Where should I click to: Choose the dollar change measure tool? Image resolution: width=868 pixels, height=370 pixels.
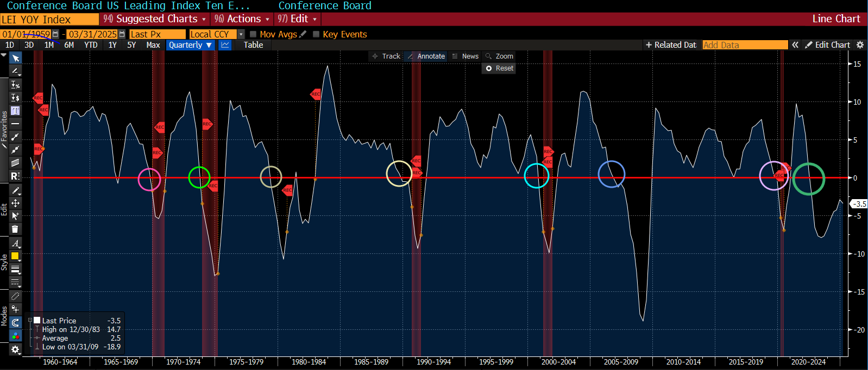coord(15,98)
